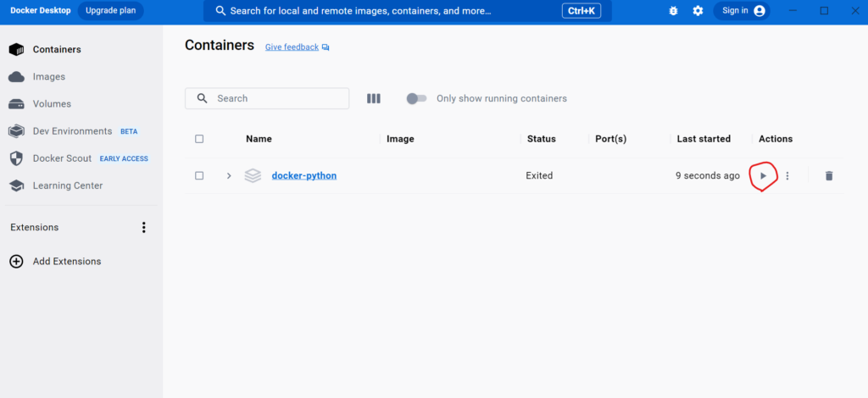Click the Extensions three-dot menu
Viewport: 868px width, 398px height.
click(144, 227)
